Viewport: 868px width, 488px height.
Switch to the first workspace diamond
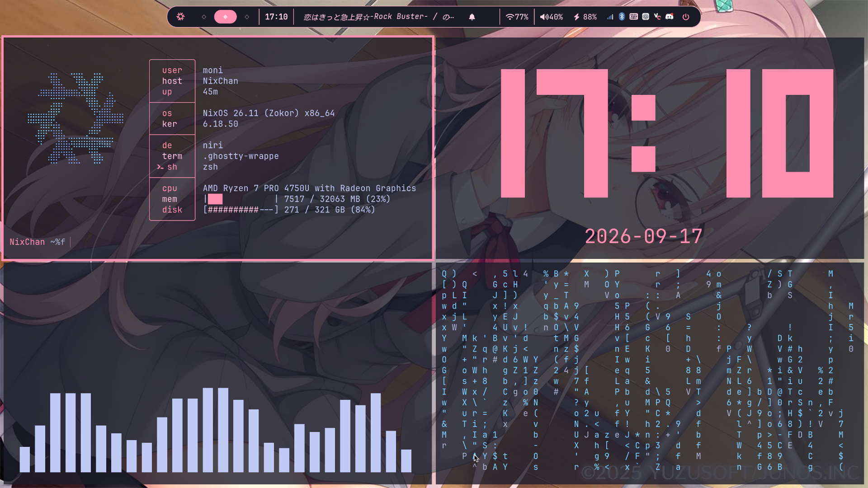[204, 17]
